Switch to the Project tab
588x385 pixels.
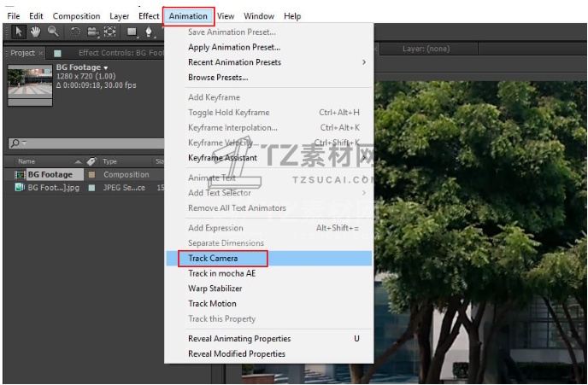pos(22,53)
